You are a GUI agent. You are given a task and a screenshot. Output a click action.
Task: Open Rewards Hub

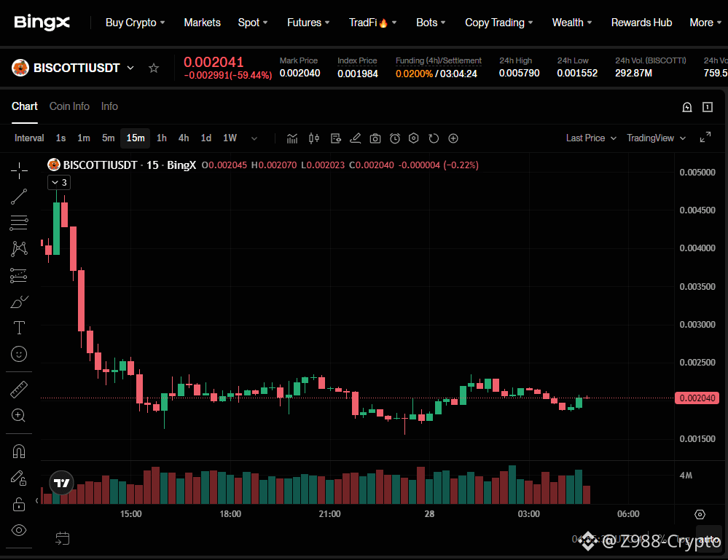[x=641, y=23]
